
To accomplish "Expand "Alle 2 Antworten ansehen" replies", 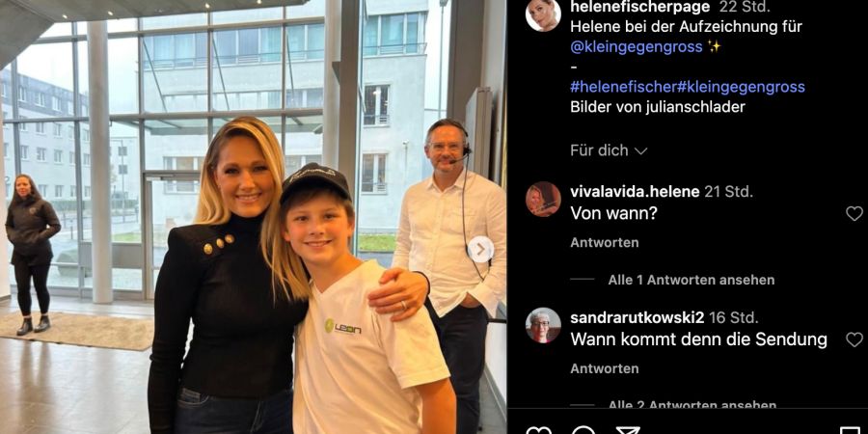I will point(692,404).
